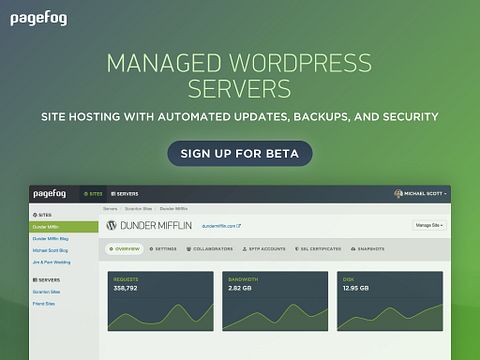Viewport: 480px width, 360px height.
Task: Select the Overview tab
Action: [124, 249]
